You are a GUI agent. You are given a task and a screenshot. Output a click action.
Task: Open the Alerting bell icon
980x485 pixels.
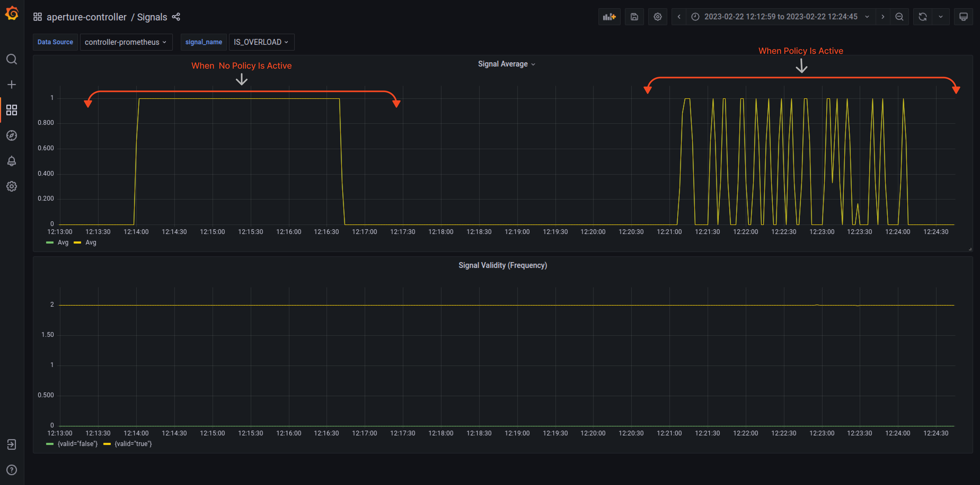[12, 161]
